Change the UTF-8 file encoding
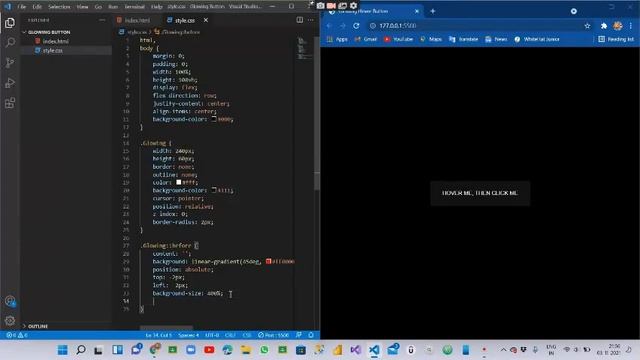 coord(212,335)
